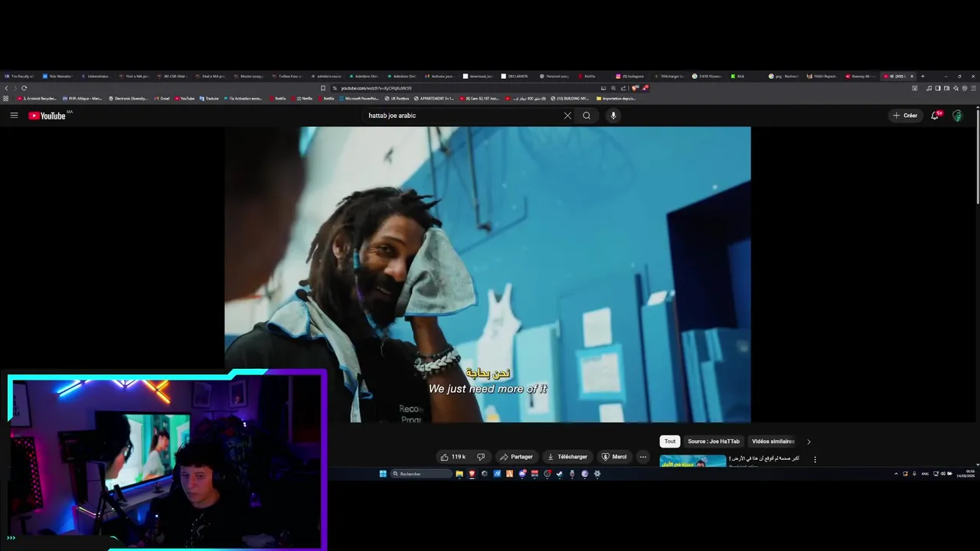Select the 'Source : Joe HaTTab' chip
Viewport: 980px width, 551px height.
tap(714, 442)
